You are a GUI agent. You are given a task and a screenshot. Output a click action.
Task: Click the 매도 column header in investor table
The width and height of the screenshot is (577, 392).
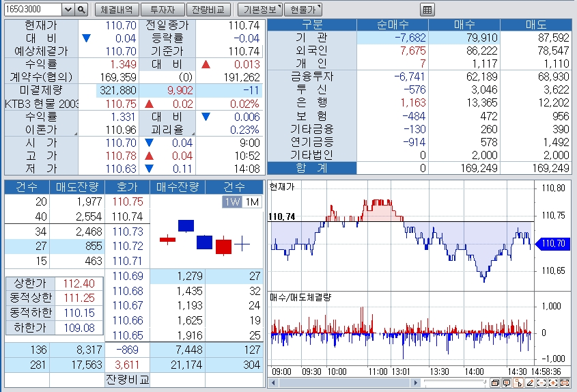tap(535, 25)
